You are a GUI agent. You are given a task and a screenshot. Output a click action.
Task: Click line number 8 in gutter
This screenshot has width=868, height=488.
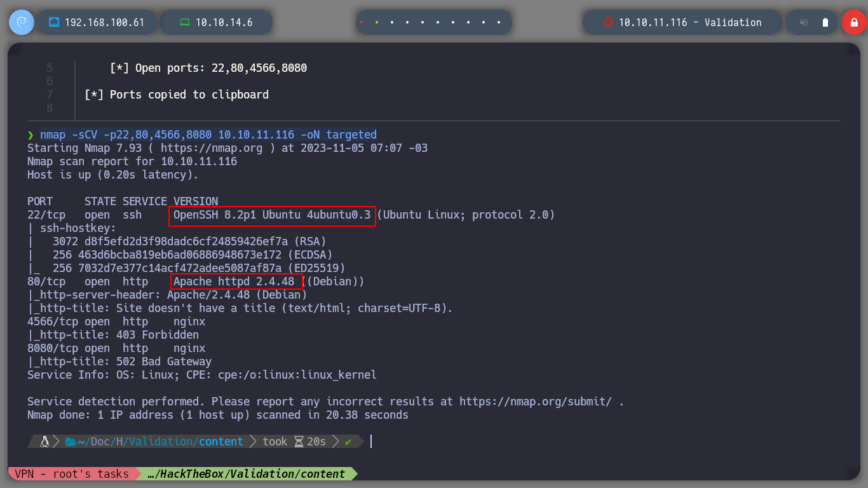tap(50, 108)
